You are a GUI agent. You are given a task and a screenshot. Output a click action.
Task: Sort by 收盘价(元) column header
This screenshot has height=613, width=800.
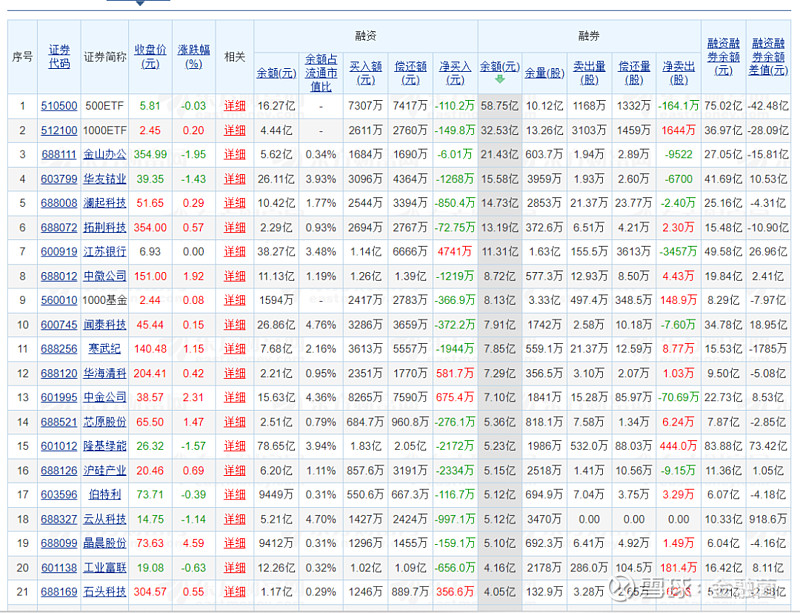[x=150, y=57]
